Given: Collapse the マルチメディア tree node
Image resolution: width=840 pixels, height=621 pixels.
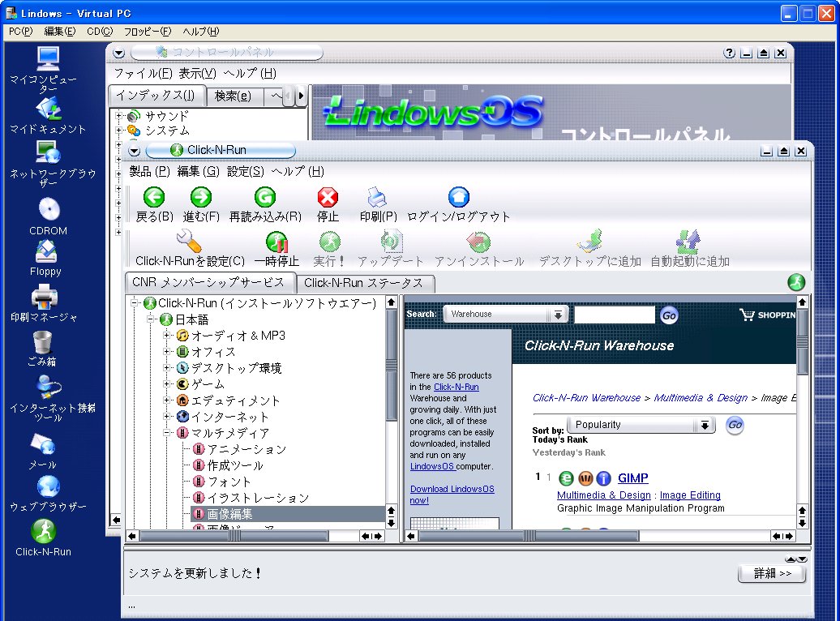Looking at the screenshot, I should [x=166, y=432].
